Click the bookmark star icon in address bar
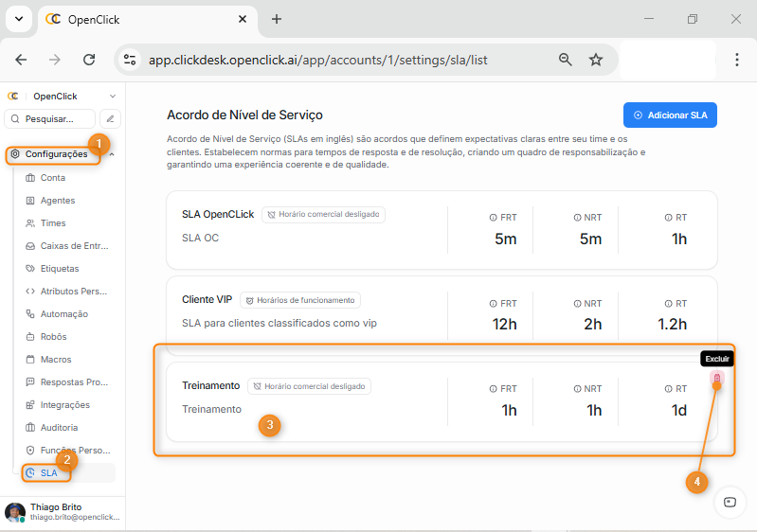Image resolution: width=757 pixels, height=532 pixels. pyautogui.click(x=596, y=60)
